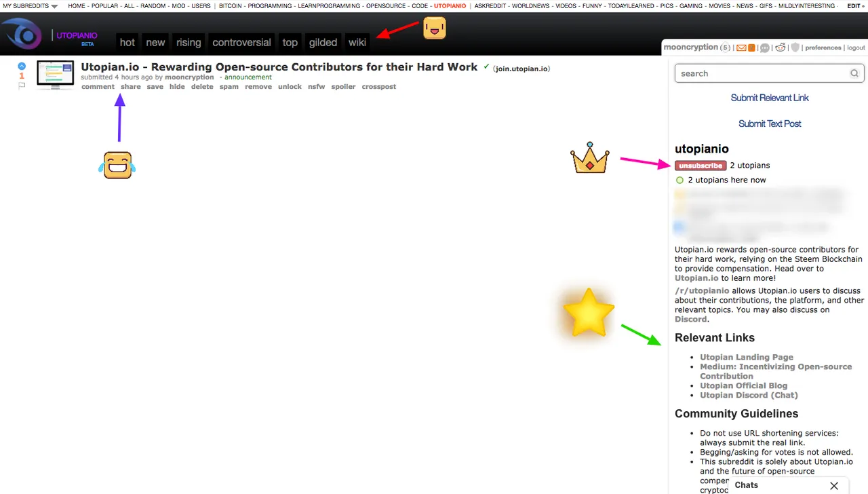Viewport: 868px width, 494px height.
Task: Click the UTOPIANIO header title
Action: (77, 35)
